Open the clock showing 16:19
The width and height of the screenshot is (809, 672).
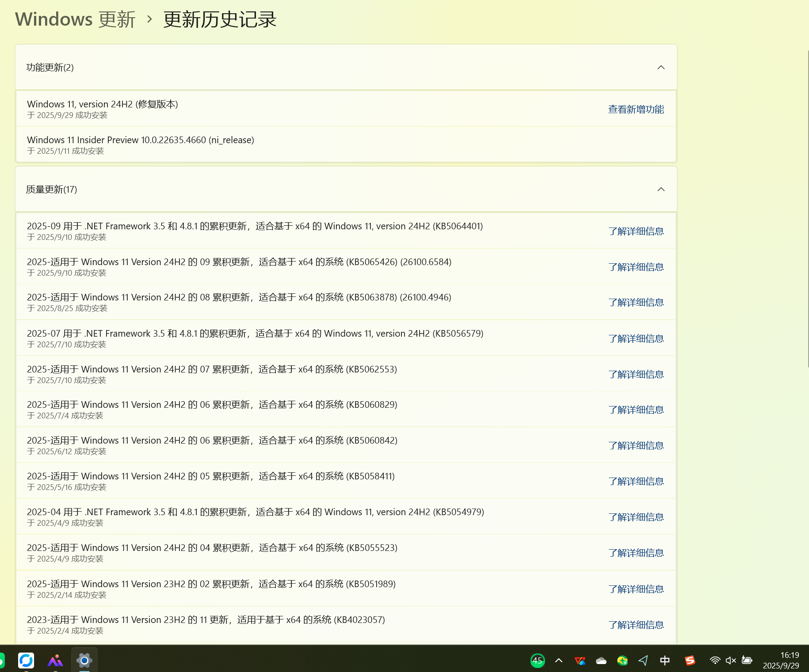coord(781,660)
